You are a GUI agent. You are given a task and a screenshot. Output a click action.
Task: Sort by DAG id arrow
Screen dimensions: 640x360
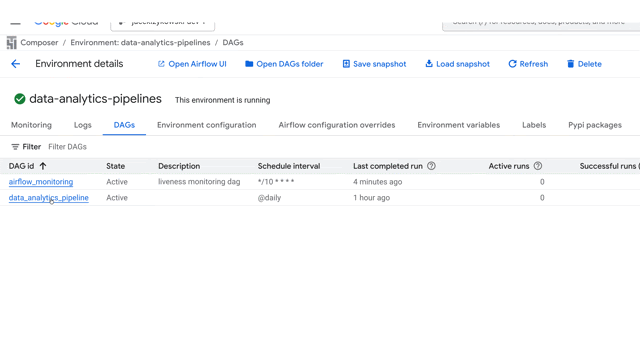coord(43,166)
